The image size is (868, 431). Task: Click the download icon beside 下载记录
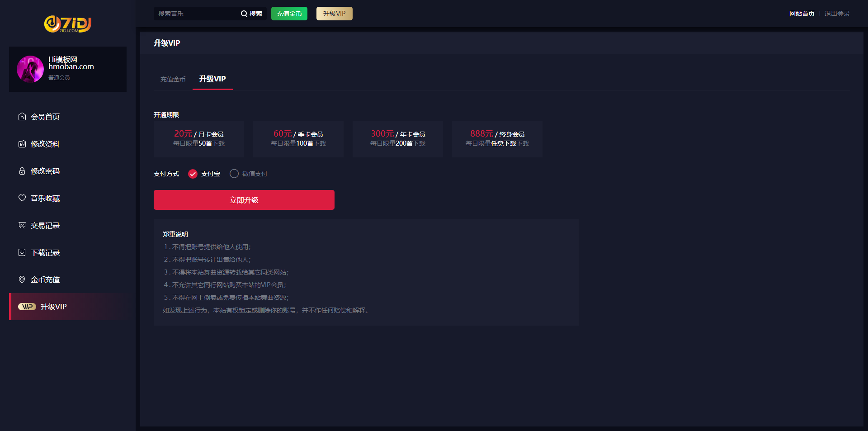point(22,252)
